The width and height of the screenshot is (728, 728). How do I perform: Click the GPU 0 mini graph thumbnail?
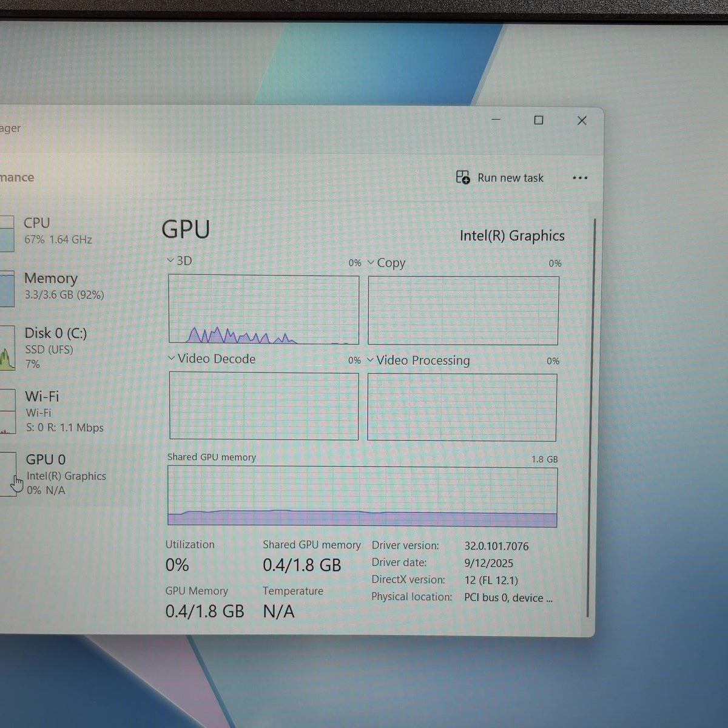click(8, 474)
